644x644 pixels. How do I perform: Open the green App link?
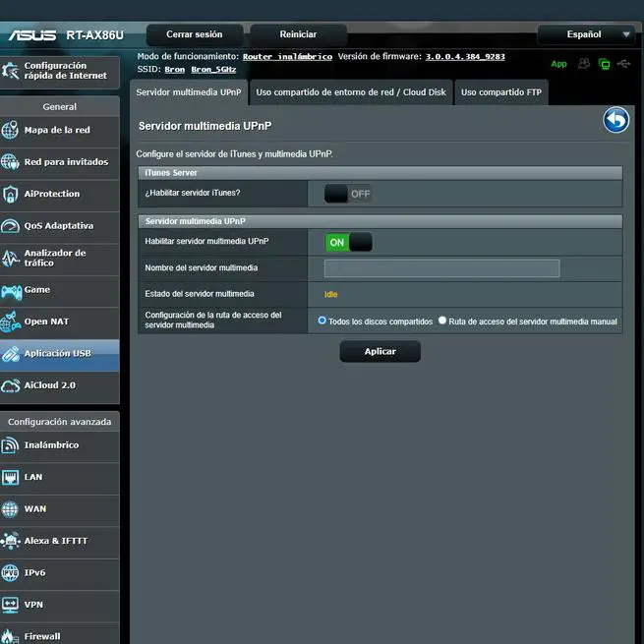pyautogui.click(x=558, y=64)
